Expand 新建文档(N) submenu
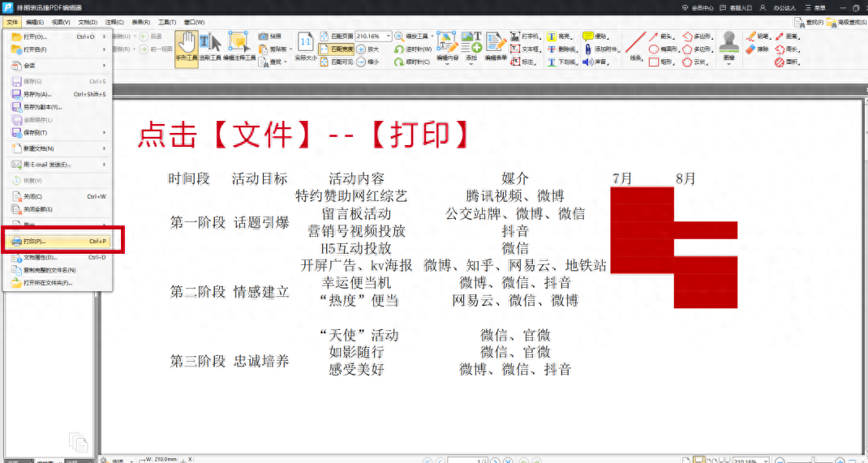Image resolution: width=868 pixels, height=463 pixels. pos(58,148)
